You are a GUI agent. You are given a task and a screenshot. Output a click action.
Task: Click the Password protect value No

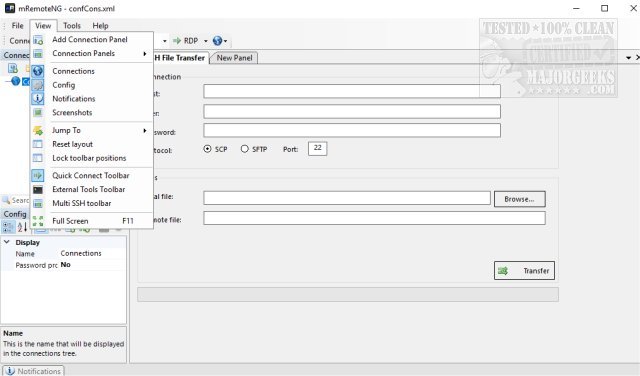(65, 265)
